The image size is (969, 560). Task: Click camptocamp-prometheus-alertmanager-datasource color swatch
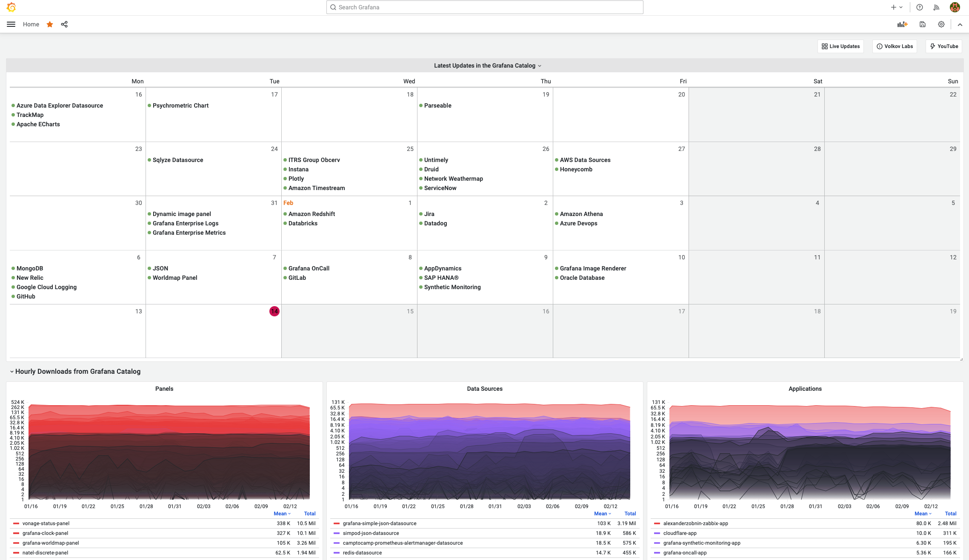tap(336, 543)
